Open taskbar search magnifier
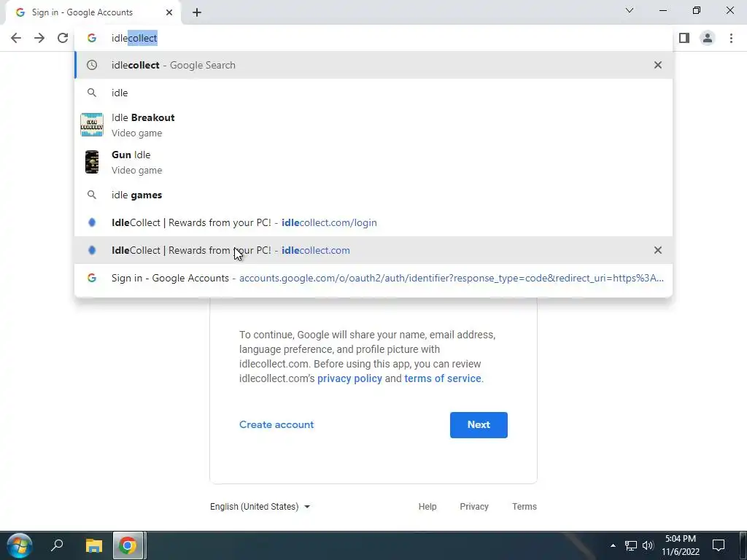The image size is (747, 560). pyautogui.click(x=57, y=545)
